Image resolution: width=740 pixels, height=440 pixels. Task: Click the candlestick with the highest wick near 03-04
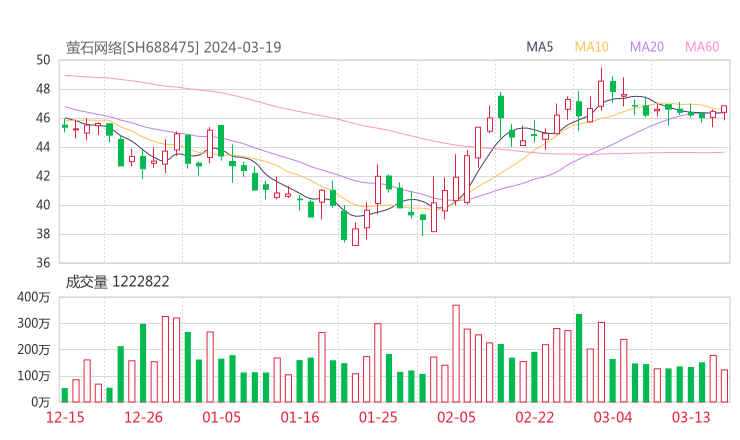pyautogui.click(x=601, y=90)
